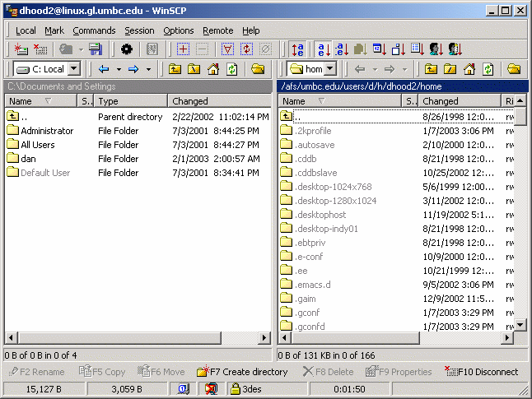532x399 pixels.
Task: Click the F10 Disconnect button
Action: point(482,372)
